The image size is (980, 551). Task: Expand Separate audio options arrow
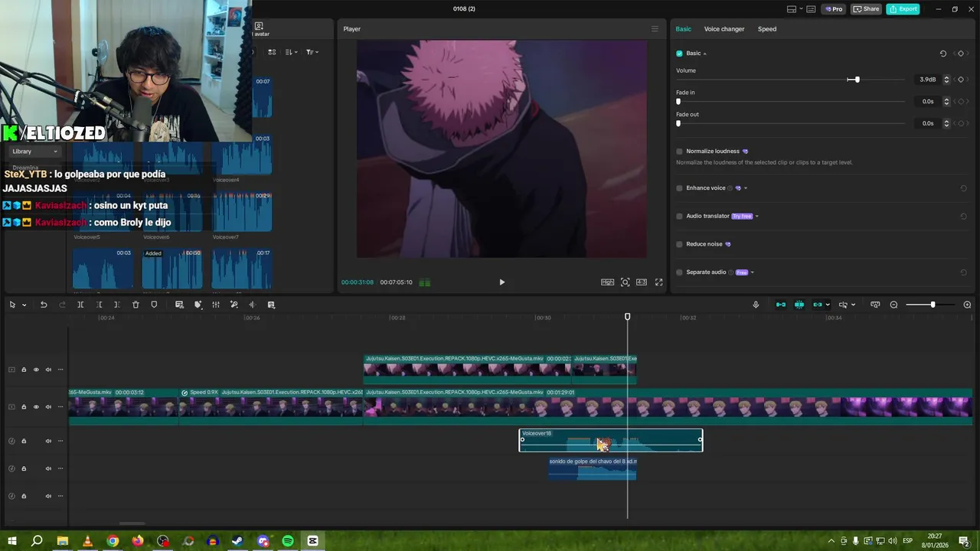click(x=753, y=272)
